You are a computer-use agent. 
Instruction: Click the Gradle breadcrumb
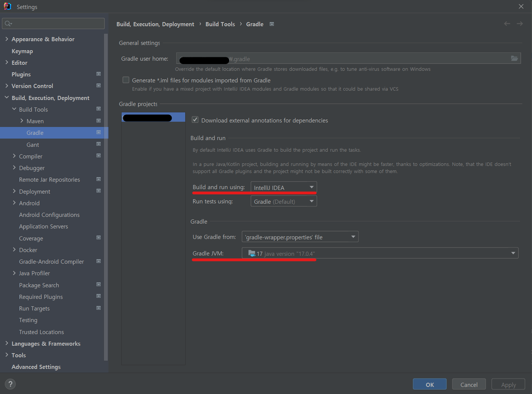coord(255,24)
